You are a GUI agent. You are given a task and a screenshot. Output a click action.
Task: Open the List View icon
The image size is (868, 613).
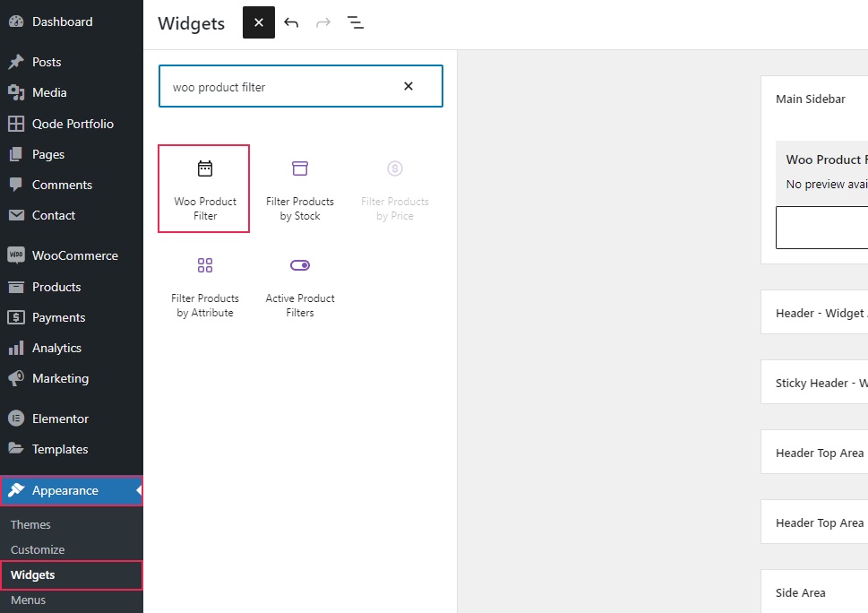[x=356, y=22]
